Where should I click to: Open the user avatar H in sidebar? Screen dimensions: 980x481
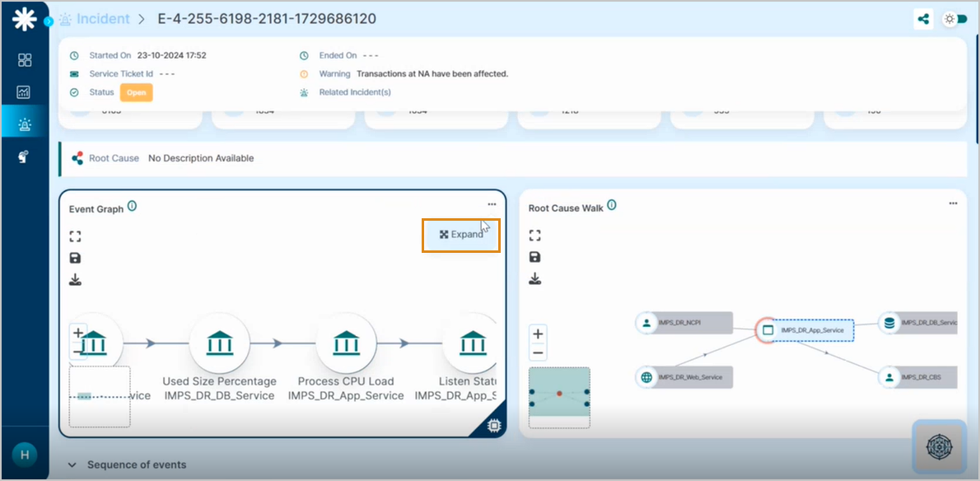click(x=24, y=455)
